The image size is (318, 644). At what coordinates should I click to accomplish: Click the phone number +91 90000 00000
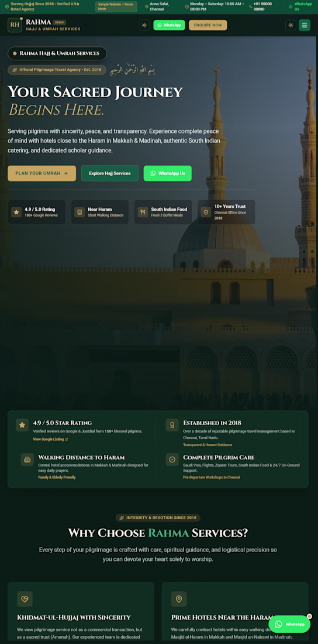pos(262,6)
